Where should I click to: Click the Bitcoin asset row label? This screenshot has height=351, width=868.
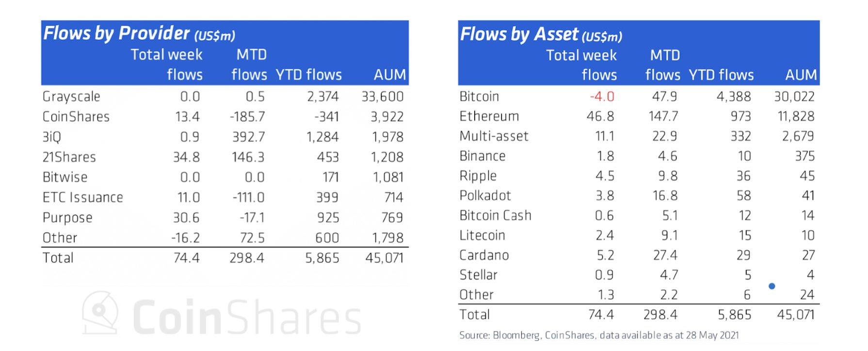(479, 96)
